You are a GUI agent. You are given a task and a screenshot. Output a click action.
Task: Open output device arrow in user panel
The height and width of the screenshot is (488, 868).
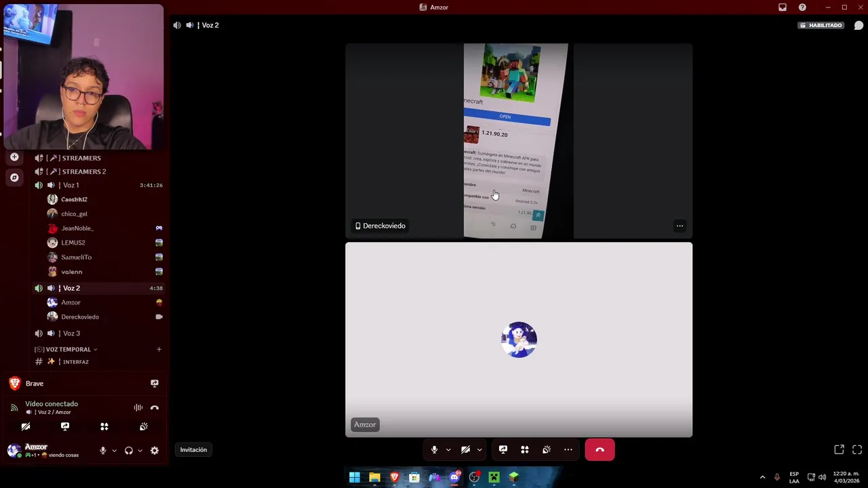click(140, 451)
